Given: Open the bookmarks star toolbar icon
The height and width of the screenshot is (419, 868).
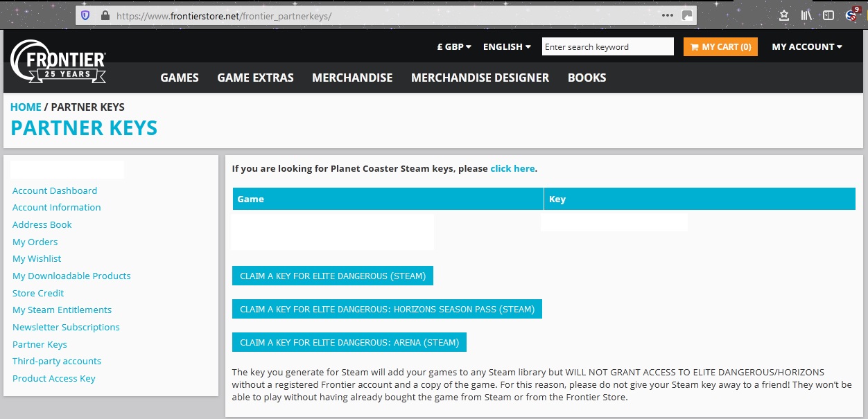Looking at the screenshot, I should coord(784,15).
